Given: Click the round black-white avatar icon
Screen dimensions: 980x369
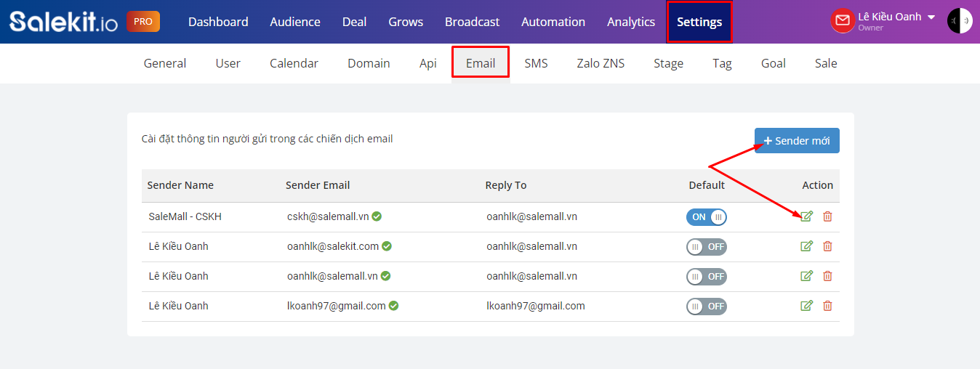Looking at the screenshot, I should tap(960, 21).
